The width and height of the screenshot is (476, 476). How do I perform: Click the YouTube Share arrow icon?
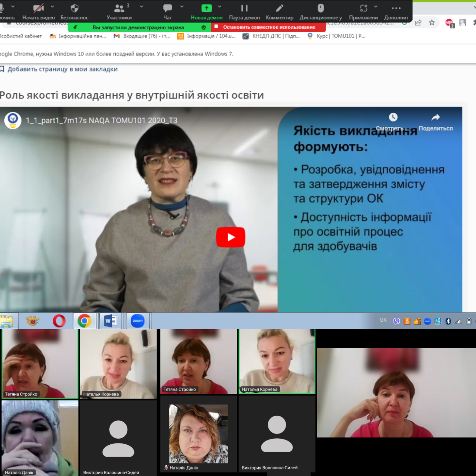[436, 117]
